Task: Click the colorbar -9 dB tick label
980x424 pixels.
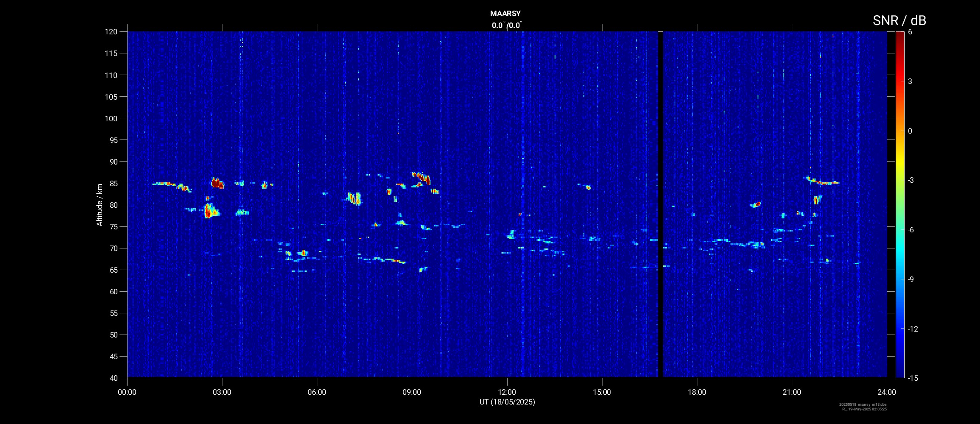Action: click(911, 279)
